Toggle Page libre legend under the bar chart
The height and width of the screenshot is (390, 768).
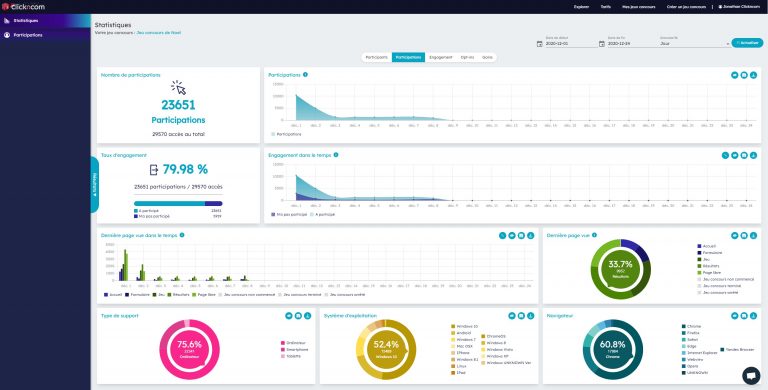coord(205,295)
